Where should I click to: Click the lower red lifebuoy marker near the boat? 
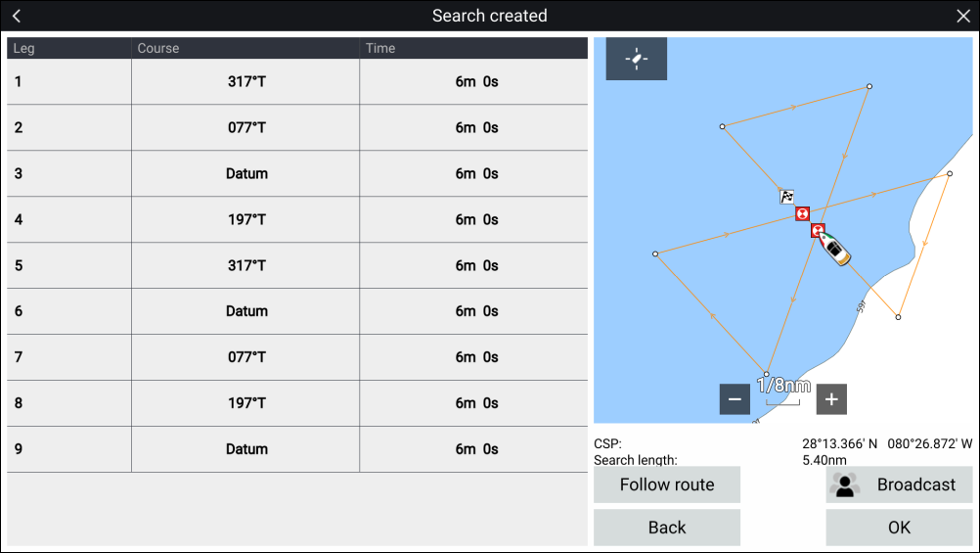pos(818,231)
